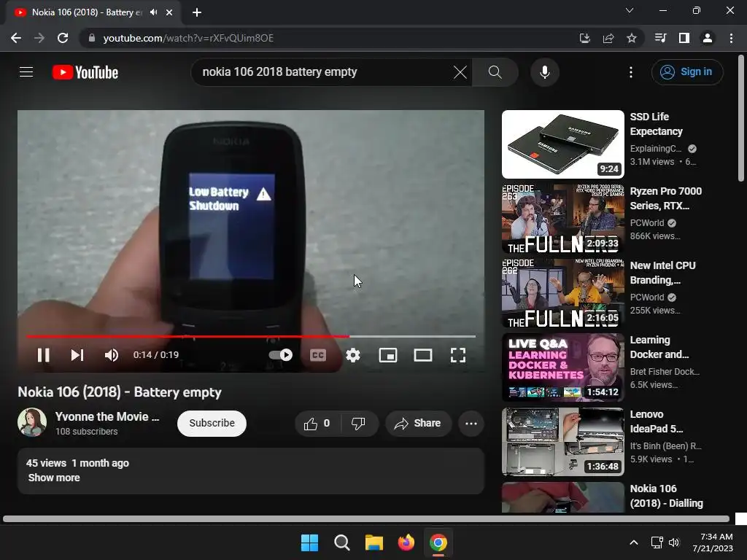Image resolution: width=747 pixels, height=560 pixels.
Task: Go forward in browser history
Action: [x=39, y=38]
